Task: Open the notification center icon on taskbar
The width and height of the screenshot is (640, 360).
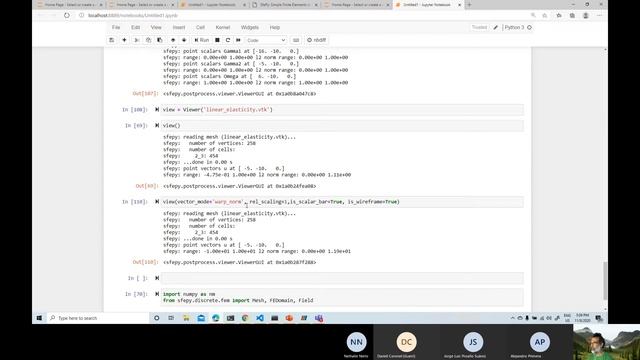Action: 599,318
